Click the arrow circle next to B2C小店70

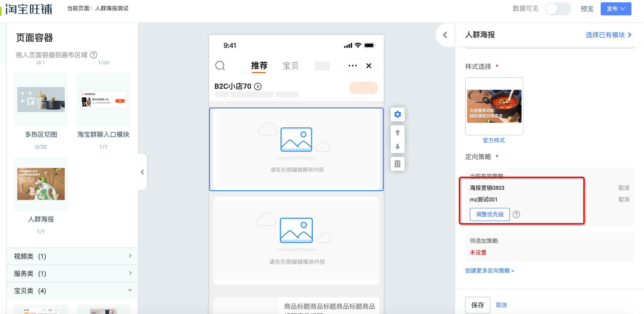(258, 87)
